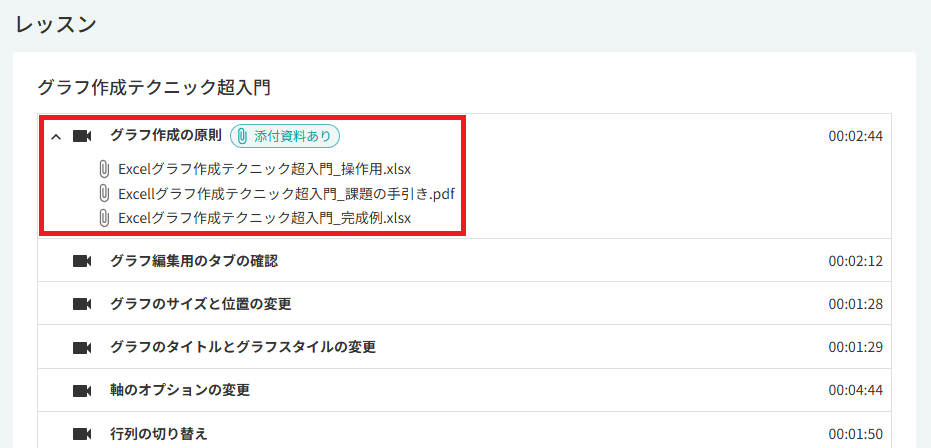Click the レッスン section heading
The width and height of the screenshot is (931, 448).
coord(56,25)
